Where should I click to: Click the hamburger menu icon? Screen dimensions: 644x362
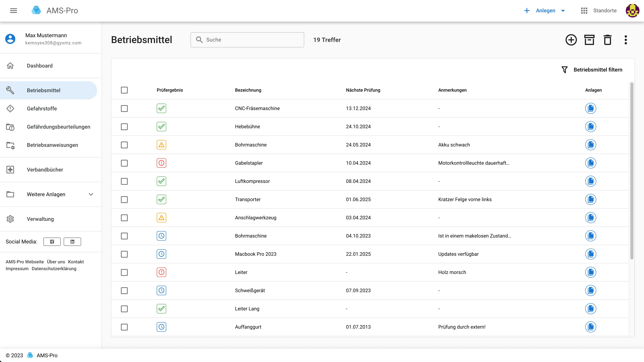[13, 10]
